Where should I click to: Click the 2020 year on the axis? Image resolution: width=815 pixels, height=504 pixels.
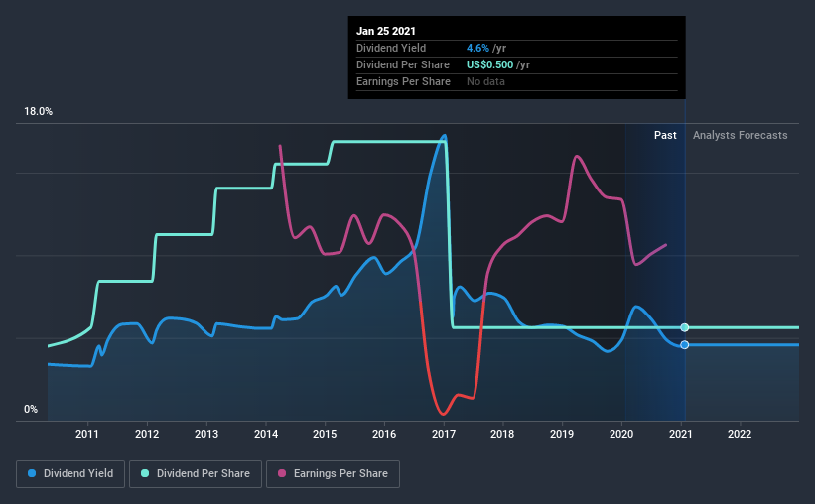click(x=621, y=434)
